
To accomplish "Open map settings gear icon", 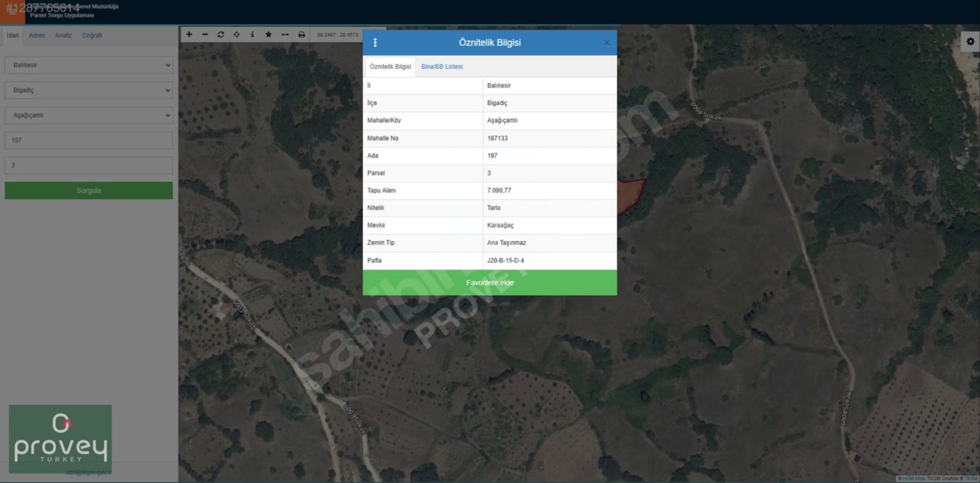I will click(970, 42).
